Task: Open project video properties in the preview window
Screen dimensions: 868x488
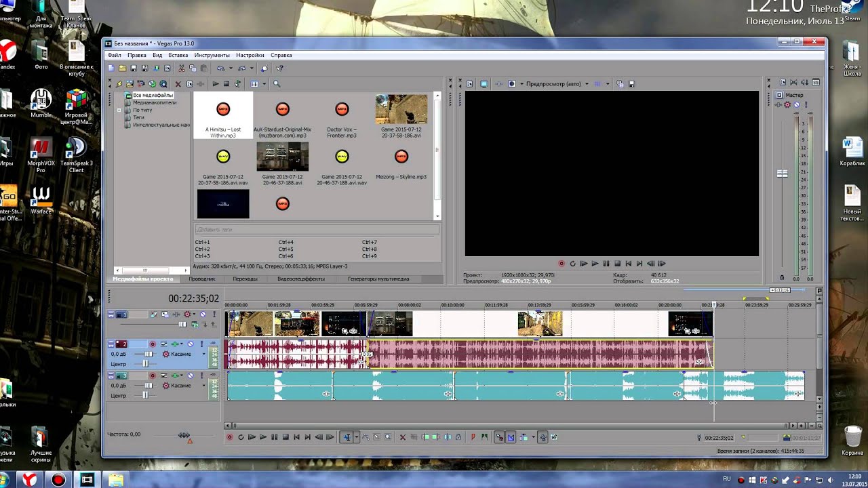Action: tap(469, 84)
